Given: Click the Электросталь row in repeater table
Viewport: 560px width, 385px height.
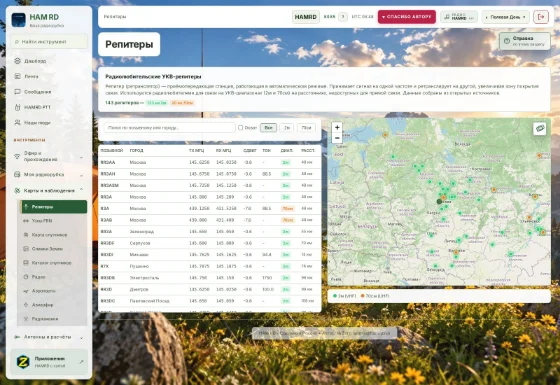Looking at the screenshot, I should (x=210, y=278).
